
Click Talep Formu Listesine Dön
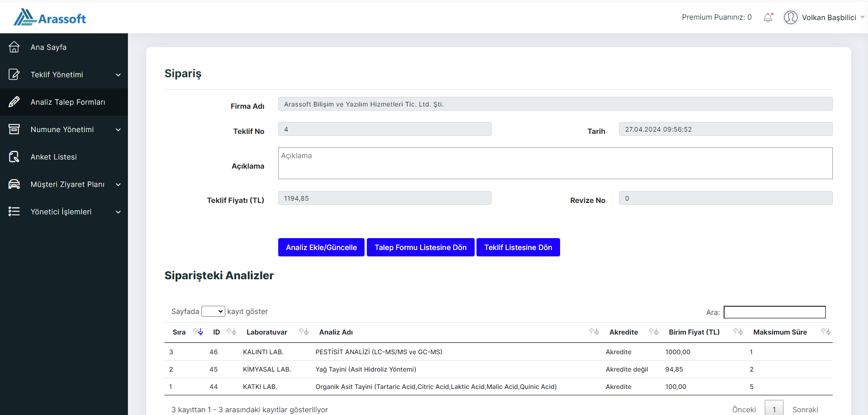tap(420, 247)
